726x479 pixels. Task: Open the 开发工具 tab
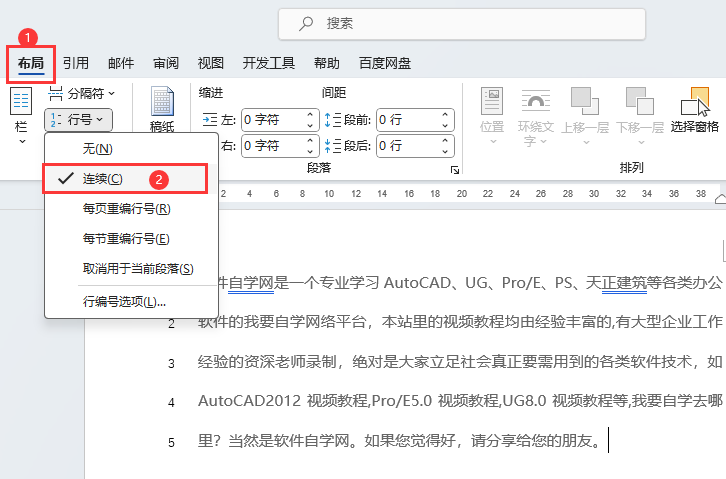click(x=269, y=63)
